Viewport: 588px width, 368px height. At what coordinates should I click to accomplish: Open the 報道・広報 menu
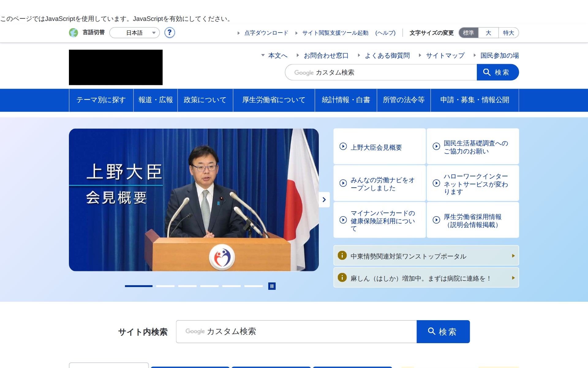pyautogui.click(x=155, y=100)
